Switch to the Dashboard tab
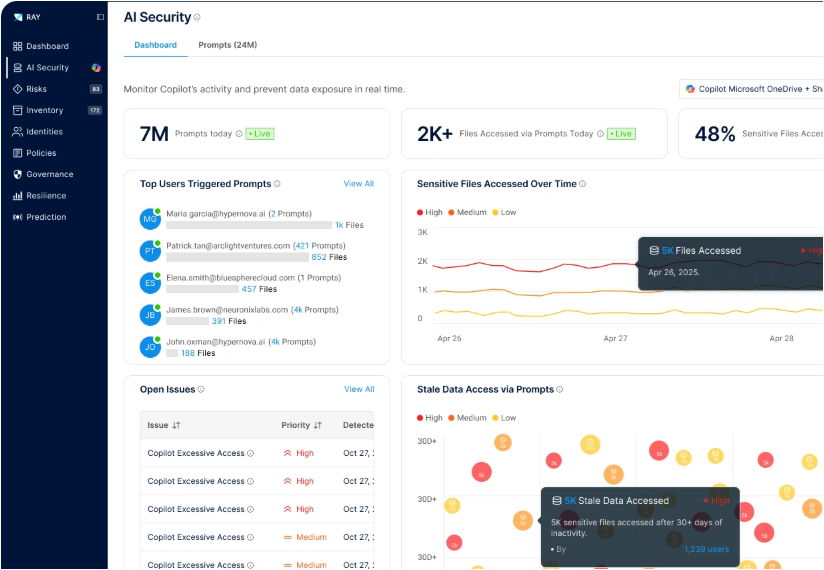 pyautogui.click(x=156, y=45)
